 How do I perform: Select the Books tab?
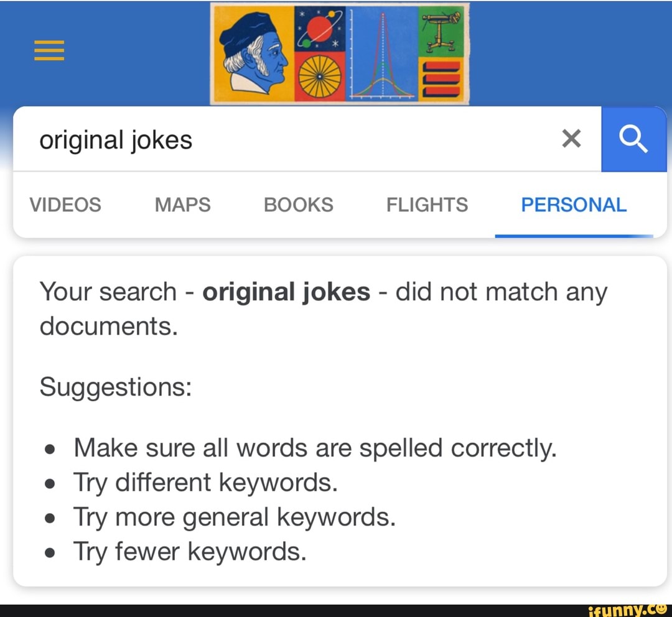tap(299, 205)
